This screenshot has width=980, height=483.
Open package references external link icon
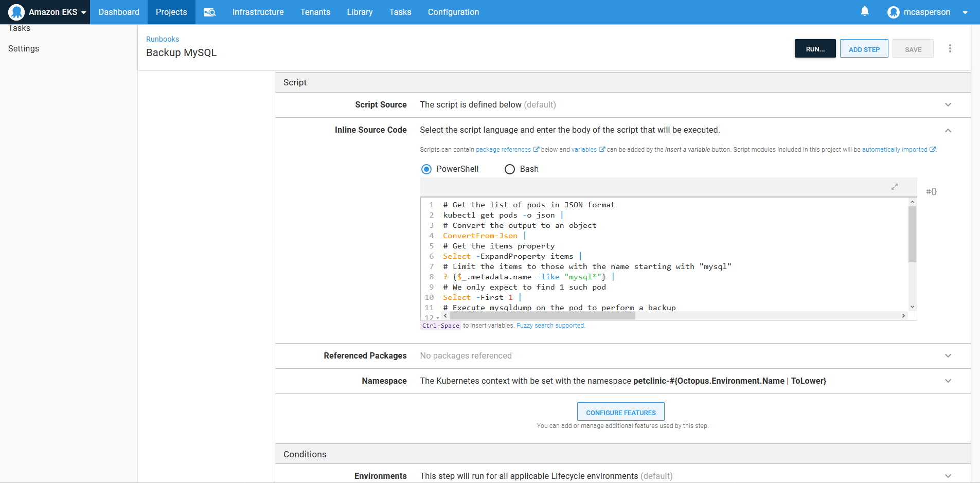536,150
